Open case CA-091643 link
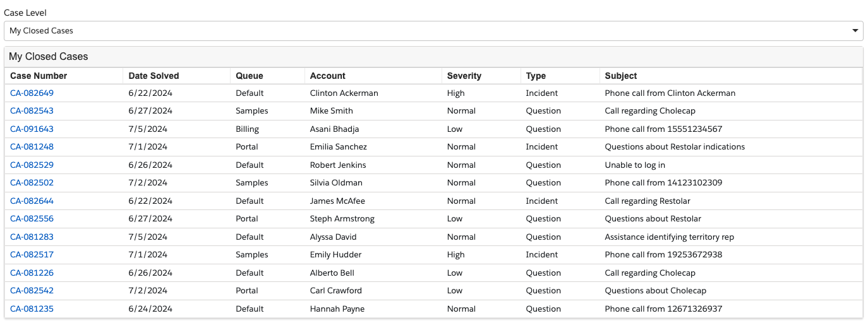Image resolution: width=868 pixels, height=323 pixels. pos(32,129)
